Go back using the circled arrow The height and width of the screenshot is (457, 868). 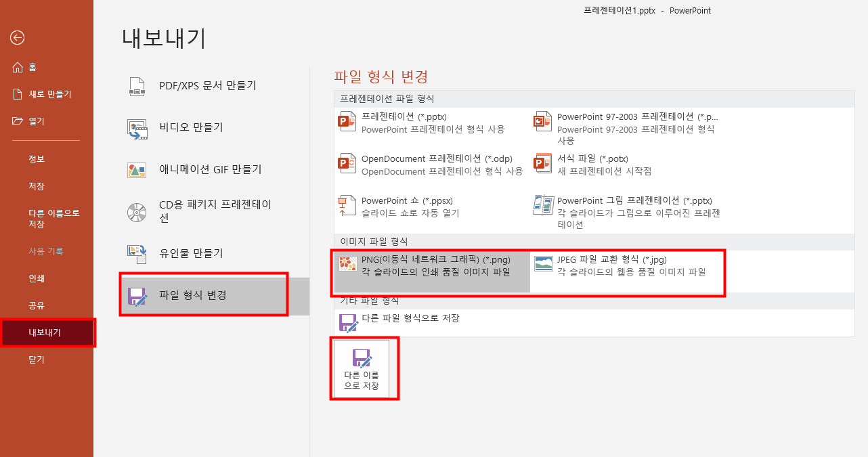(x=18, y=38)
